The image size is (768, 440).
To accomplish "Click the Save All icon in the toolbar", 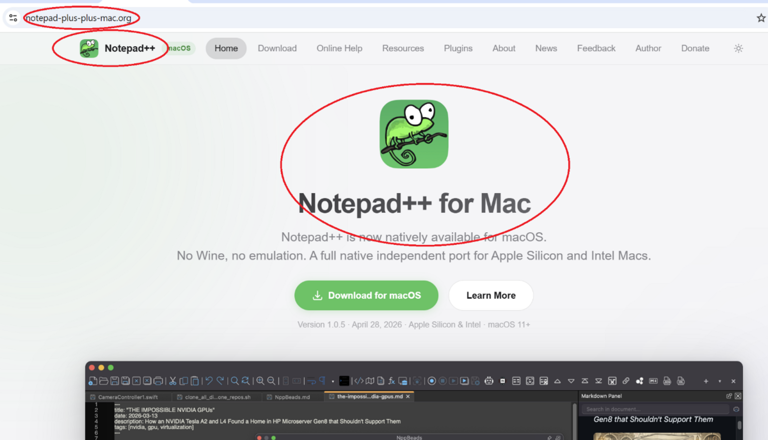I will tap(125, 381).
